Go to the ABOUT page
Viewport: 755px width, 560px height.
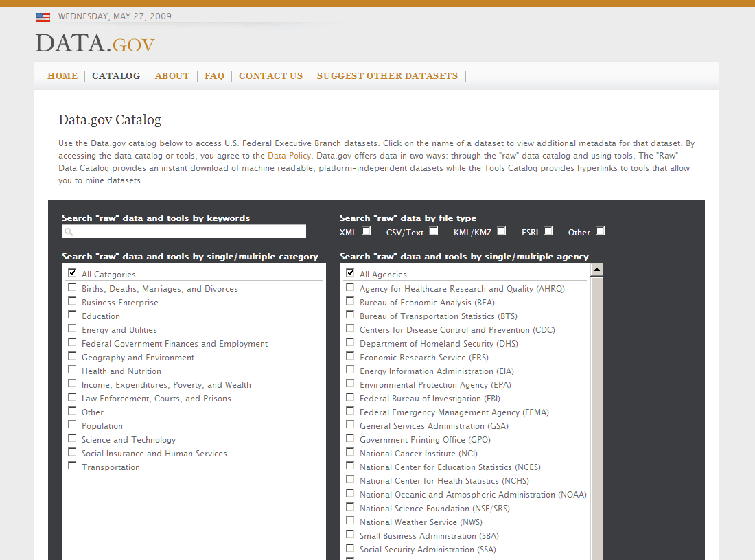(x=172, y=75)
